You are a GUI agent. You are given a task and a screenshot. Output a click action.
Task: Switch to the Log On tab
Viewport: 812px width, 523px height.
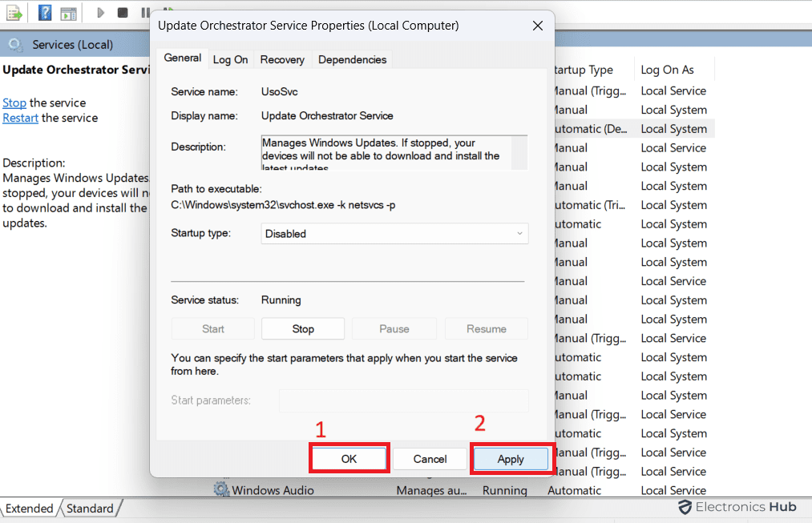point(230,59)
